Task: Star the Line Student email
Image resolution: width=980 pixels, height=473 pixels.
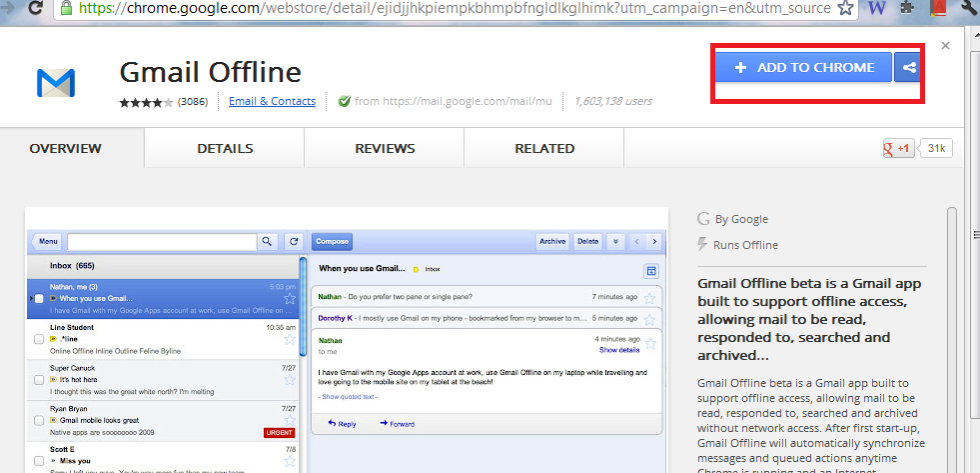Action: [x=290, y=341]
